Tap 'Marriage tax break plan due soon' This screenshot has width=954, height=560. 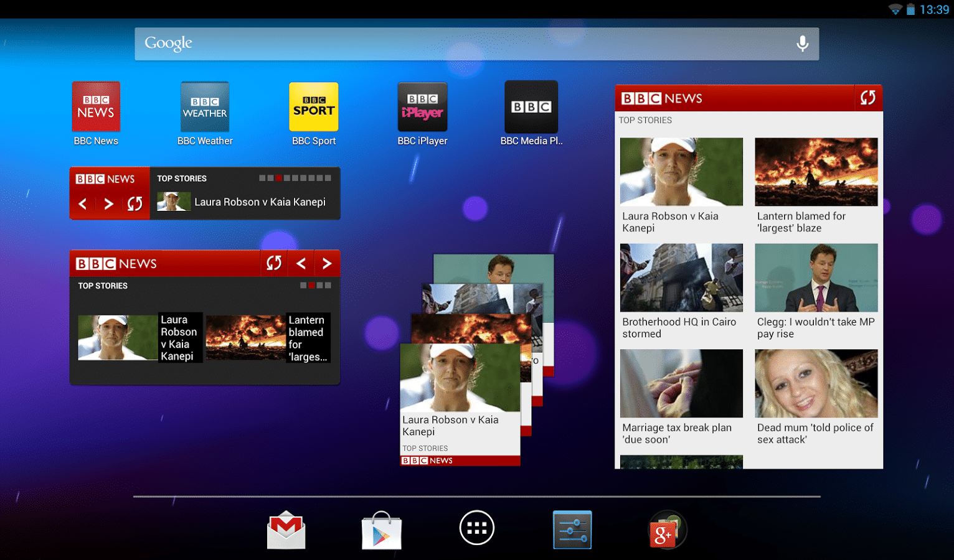tap(677, 434)
